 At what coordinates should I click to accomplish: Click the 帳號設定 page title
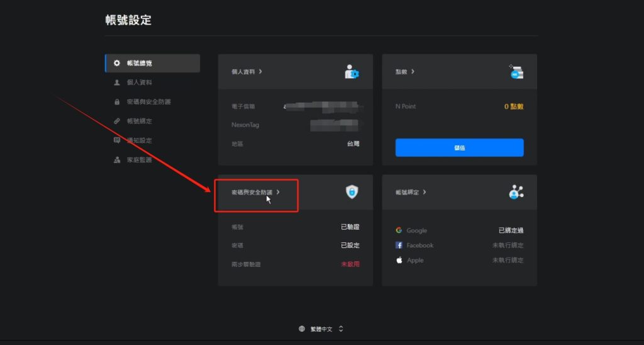[x=128, y=20]
